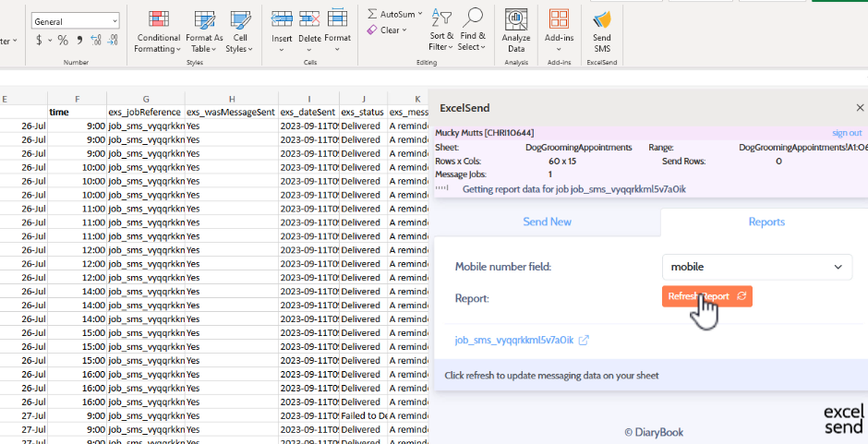Apply accounting dollar number format

click(39, 40)
